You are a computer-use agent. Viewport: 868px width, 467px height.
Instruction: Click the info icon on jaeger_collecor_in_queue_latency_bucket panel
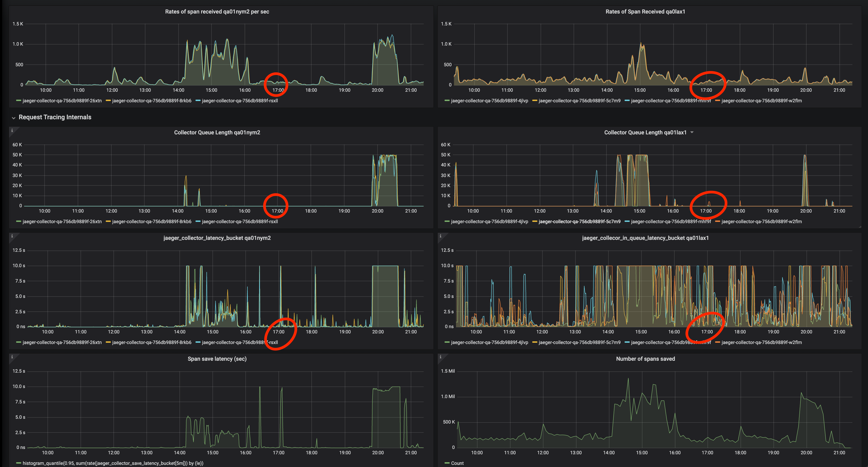click(441, 236)
